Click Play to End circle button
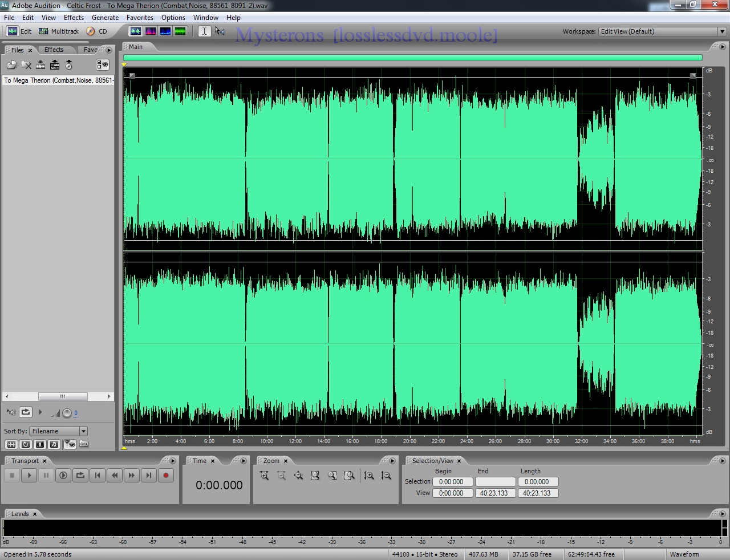Screen dimensions: 730x560 (x=63, y=475)
